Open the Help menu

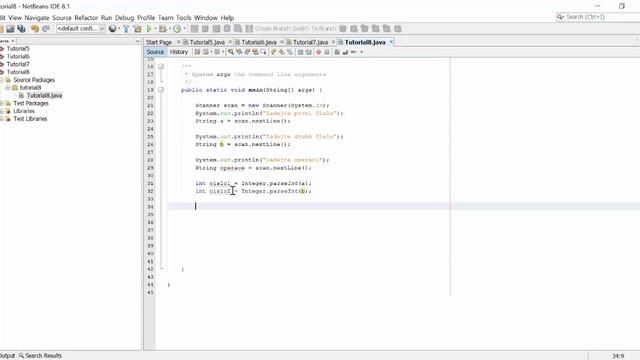coord(227,18)
